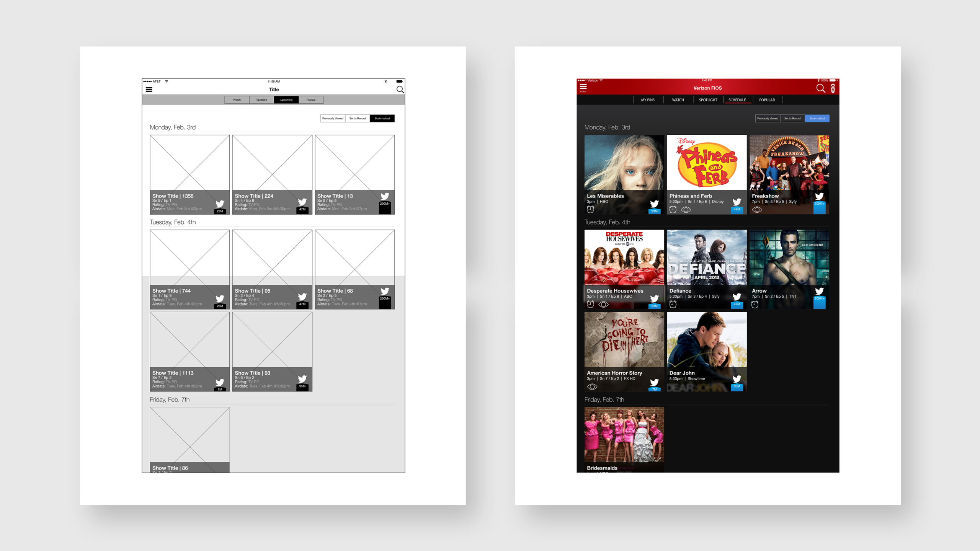Open the Les Miserables poster thumbnail
This screenshot has width=980, height=551.
coord(624,163)
